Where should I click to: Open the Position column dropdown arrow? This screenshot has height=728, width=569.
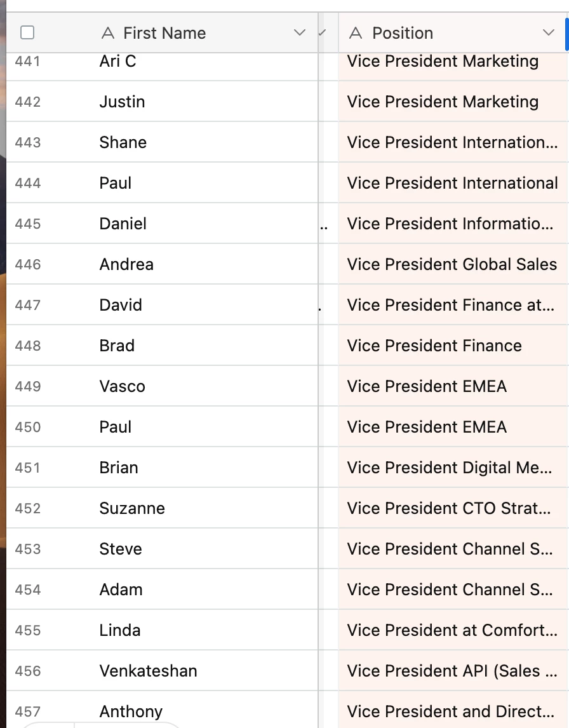tap(549, 32)
